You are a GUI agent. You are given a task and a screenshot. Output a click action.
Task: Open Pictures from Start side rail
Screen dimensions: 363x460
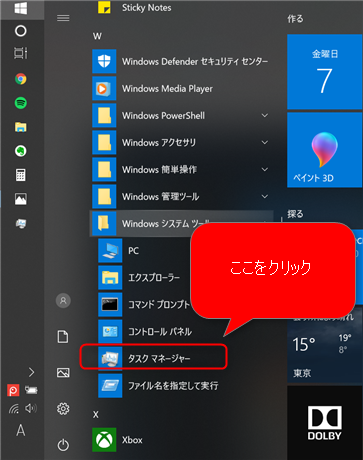pos(63,372)
